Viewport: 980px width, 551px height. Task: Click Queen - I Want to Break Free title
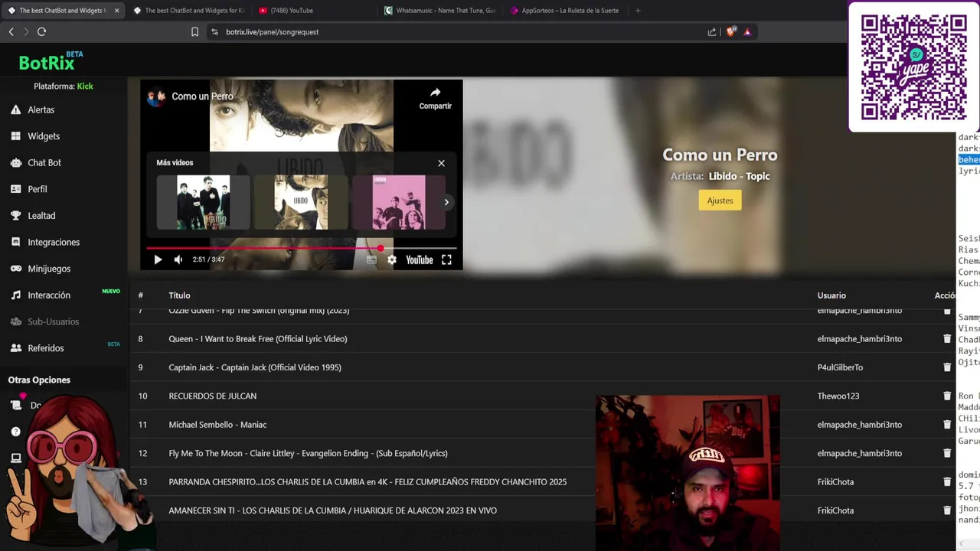(x=258, y=339)
